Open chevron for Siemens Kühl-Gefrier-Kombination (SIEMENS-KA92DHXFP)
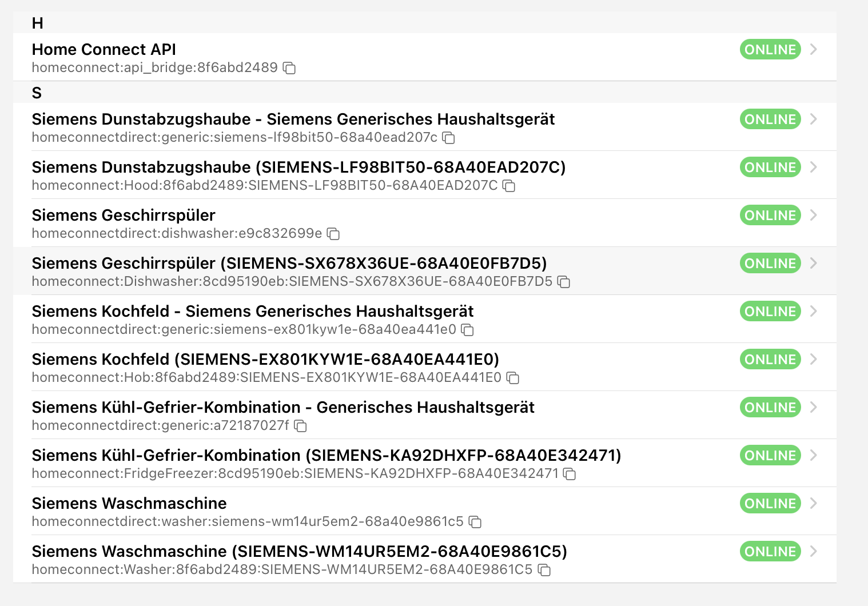The image size is (868, 606). (814, 456)
